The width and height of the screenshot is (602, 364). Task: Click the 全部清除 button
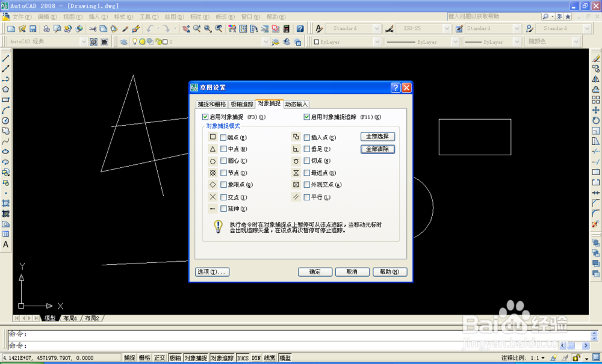pyautogui.click(x=378, y=149)
